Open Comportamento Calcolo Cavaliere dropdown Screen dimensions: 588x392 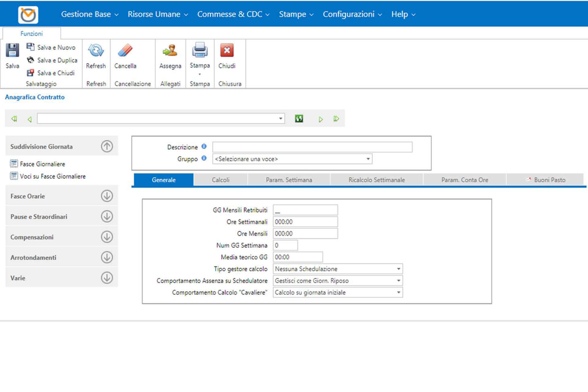click(x=398, y=292)
